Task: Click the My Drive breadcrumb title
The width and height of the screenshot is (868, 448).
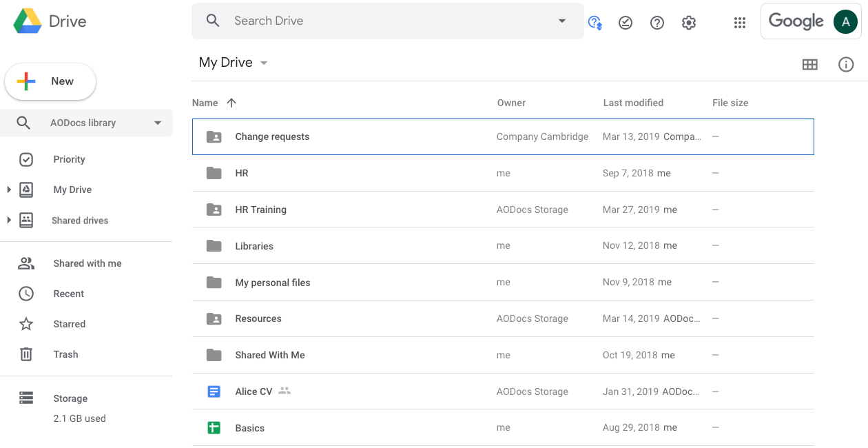Action: click(x=226, y=62)
